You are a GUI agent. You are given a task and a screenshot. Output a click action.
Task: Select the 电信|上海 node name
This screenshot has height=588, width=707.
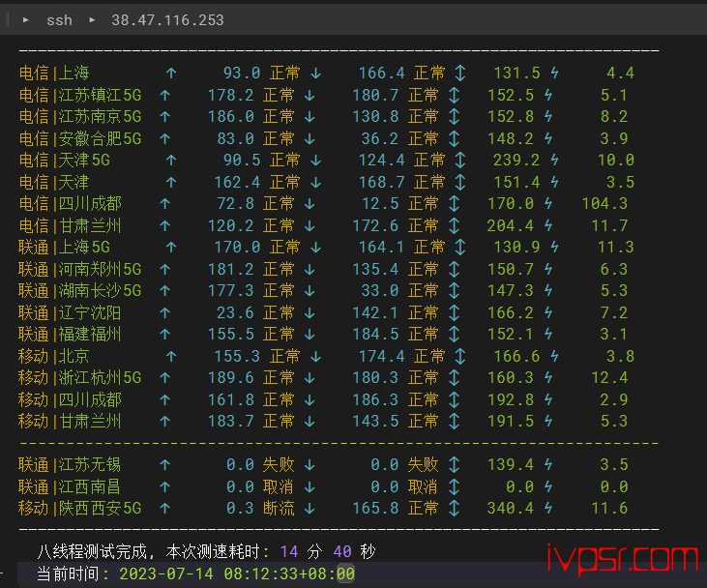[54, 73]
